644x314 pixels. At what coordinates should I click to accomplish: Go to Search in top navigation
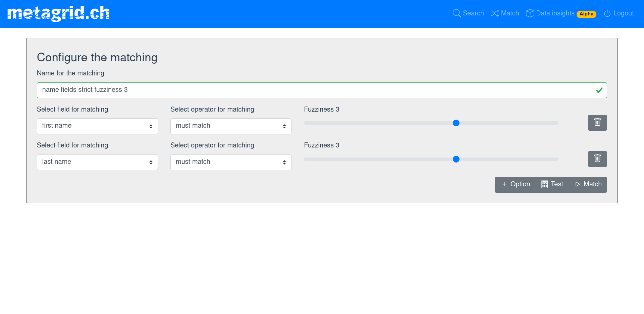click(473, 13)
